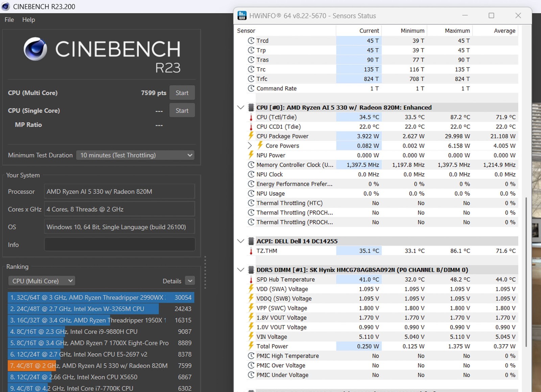The image size is (541, 392).
Task: Collapse the ACPI: DELL Dell 14 group
Action: point(241,241)
